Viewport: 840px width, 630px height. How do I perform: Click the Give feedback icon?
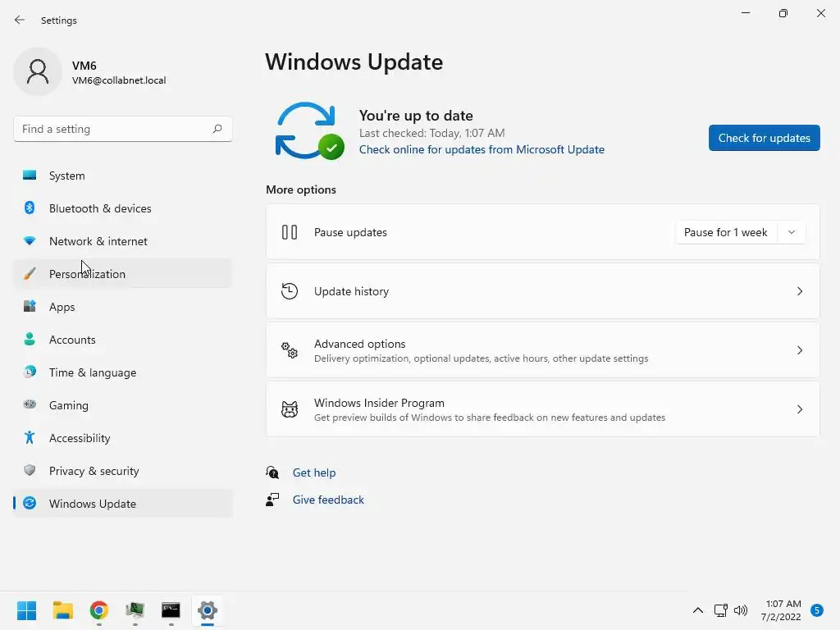(272, 500)
